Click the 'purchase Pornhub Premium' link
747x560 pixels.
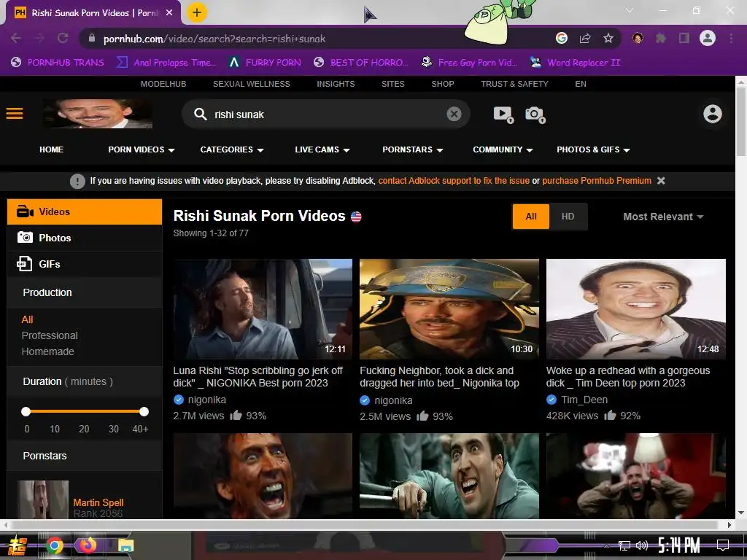(597, 181)
